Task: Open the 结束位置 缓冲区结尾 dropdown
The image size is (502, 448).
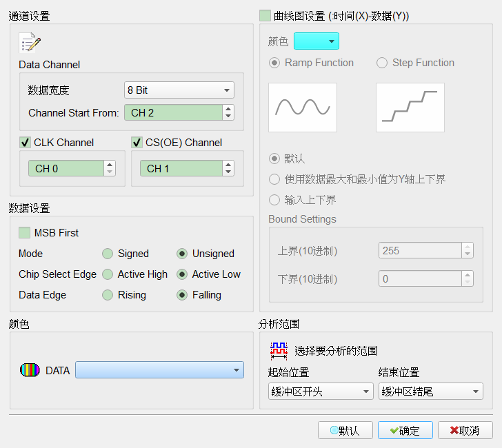Action: click(x=431, y=391)
